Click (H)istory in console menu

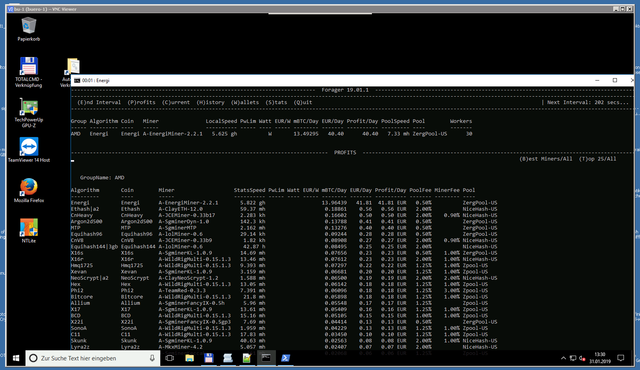point(211,102)
